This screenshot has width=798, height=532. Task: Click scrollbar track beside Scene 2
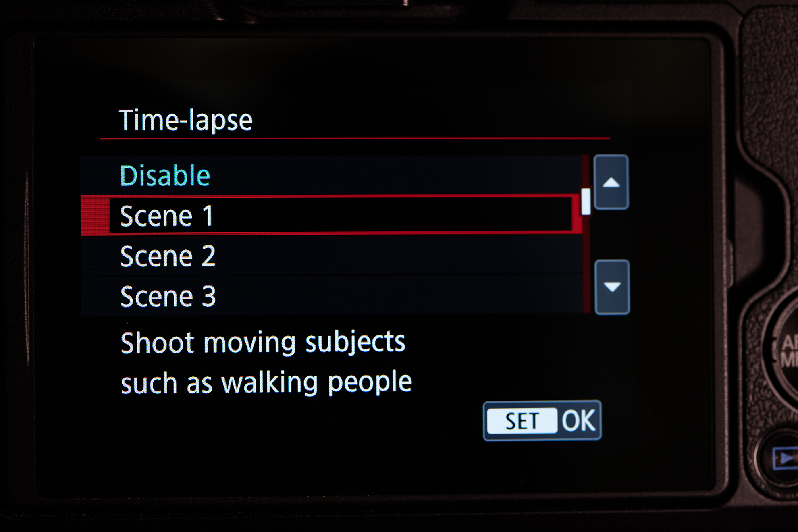[586, 256]
